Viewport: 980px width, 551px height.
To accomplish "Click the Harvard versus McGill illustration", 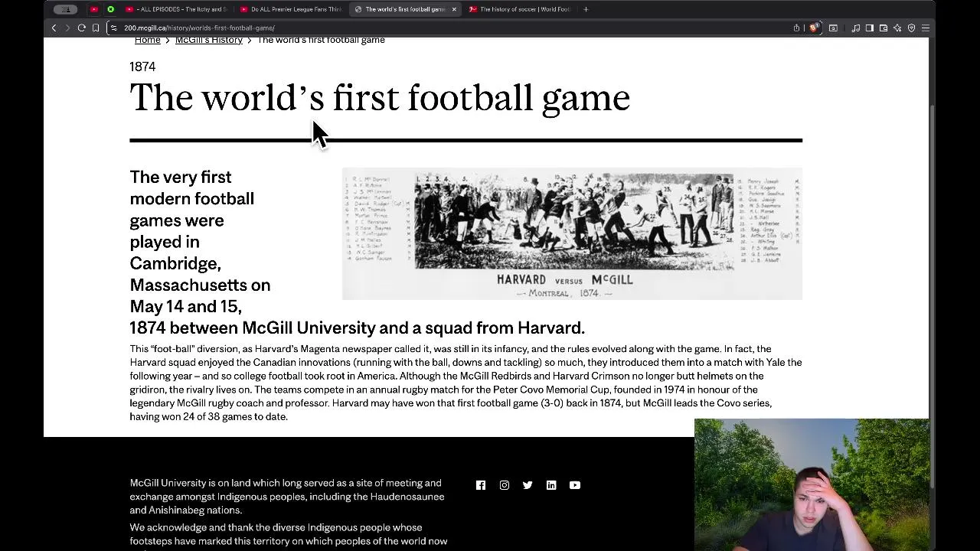I will click(x=572, y=233).
